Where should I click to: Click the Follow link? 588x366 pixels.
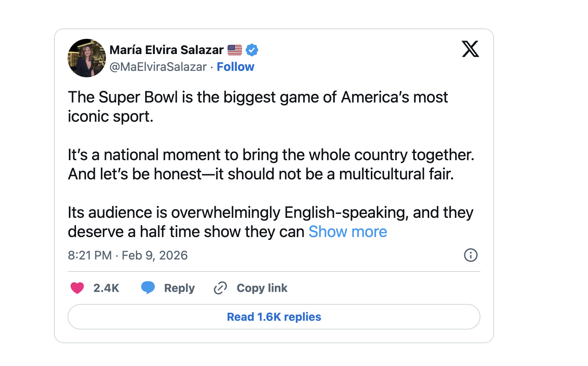point(236,66)
